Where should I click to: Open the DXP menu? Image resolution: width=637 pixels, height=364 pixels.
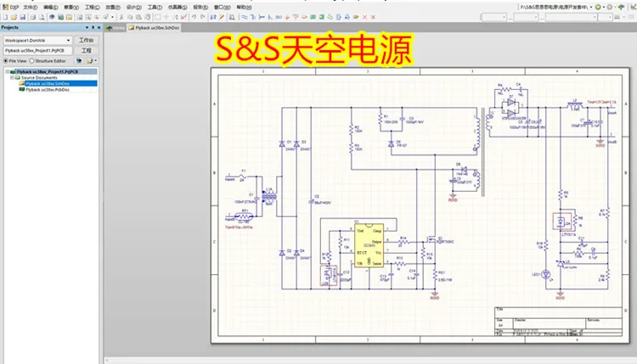(x=12, y=6)
